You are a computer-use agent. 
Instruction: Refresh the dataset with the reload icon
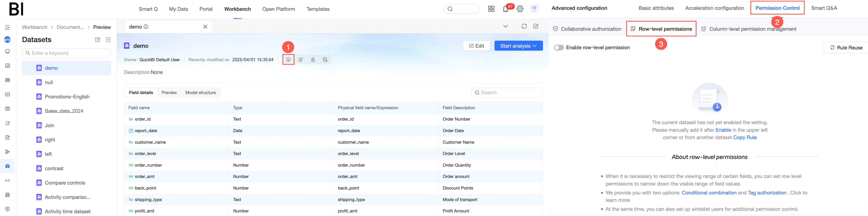point(524,26)
